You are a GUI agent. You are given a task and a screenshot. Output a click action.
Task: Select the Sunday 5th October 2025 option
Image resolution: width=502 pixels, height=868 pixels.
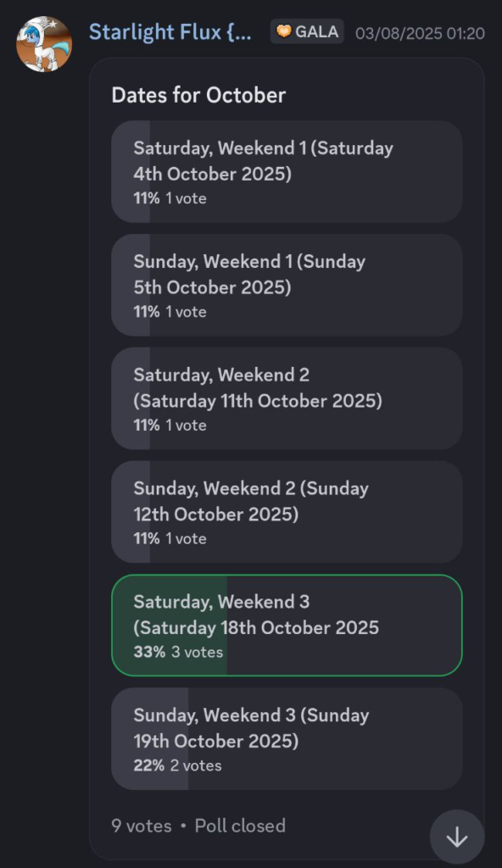(287, 285)
